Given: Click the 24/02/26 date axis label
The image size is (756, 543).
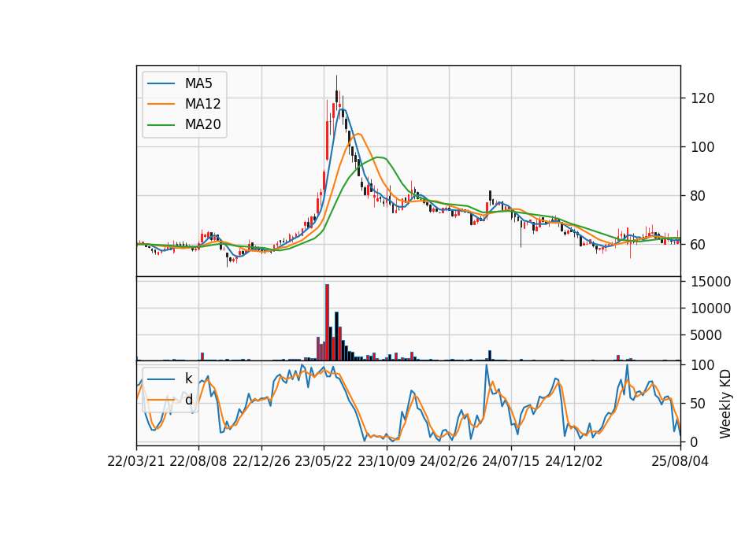Looking at the screenshot, I should [x=448, y=462].
